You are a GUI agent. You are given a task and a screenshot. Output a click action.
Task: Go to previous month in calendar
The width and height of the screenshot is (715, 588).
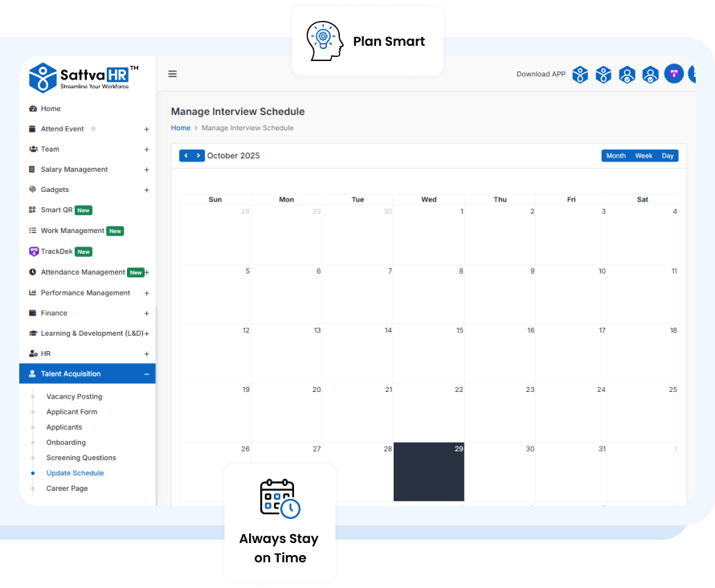coord(186,156)
